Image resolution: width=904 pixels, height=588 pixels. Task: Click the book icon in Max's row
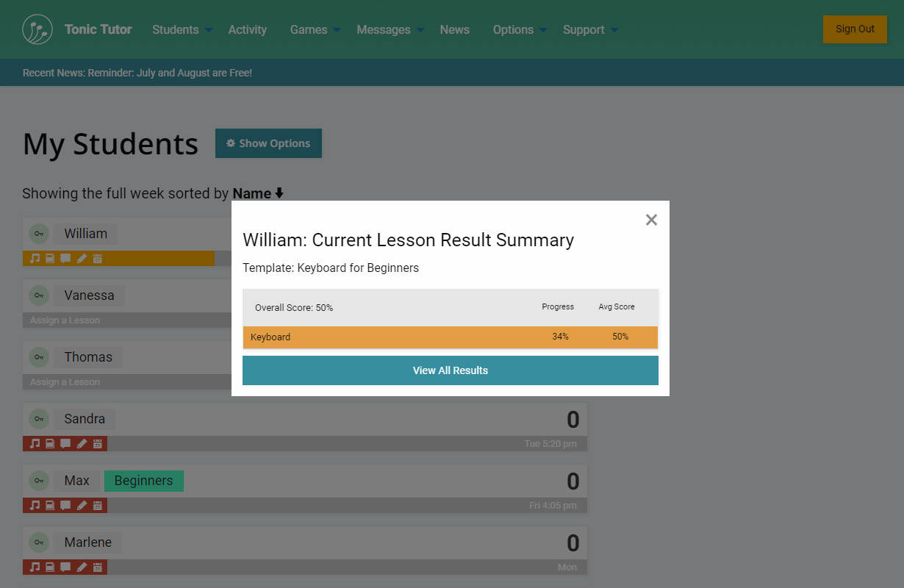coord(50,506)
